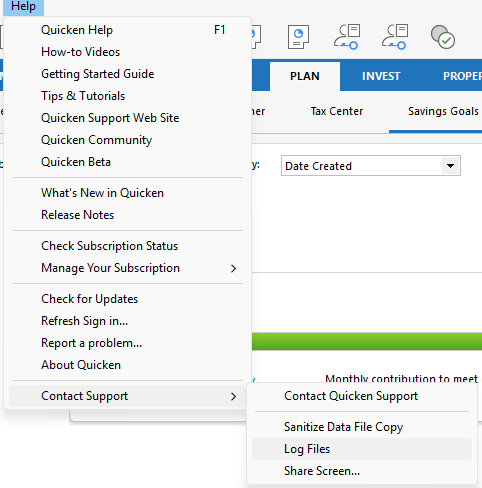Visit Quicken Support Web Site entry
This screenshot has width=482, height=488.
pyautogui.click(x=127, y=118)
